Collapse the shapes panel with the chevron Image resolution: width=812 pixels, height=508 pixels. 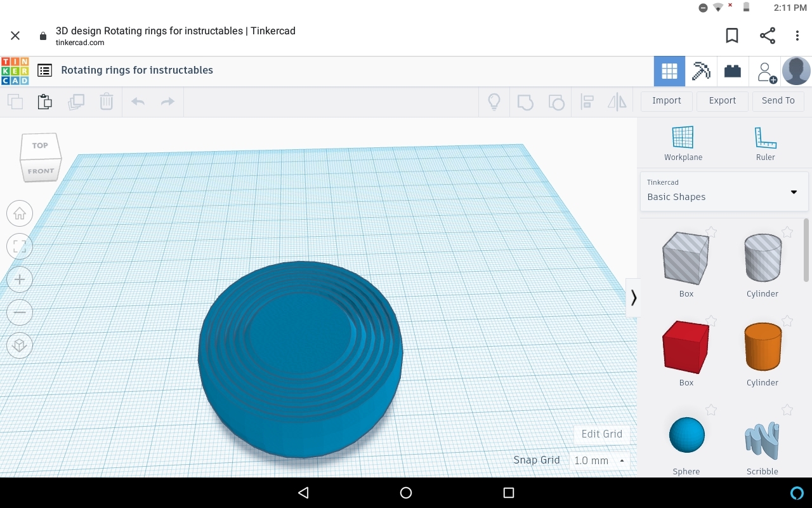tap(633, 297)
